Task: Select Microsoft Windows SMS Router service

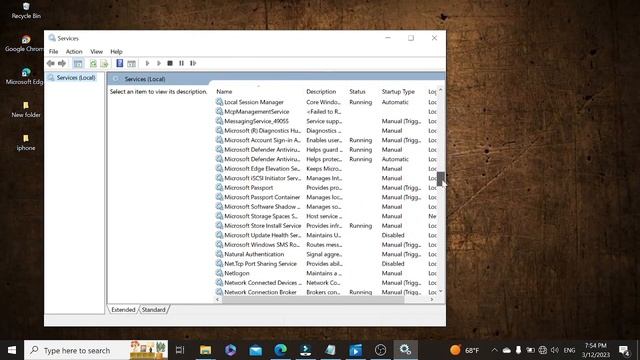Action: [325, 244]
